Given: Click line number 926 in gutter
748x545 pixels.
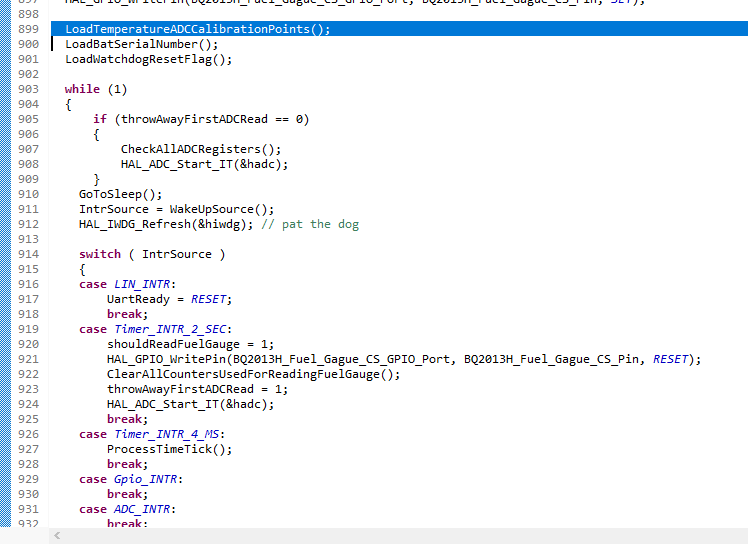Looking at the screenshot, I should click(x=28, y=434).
